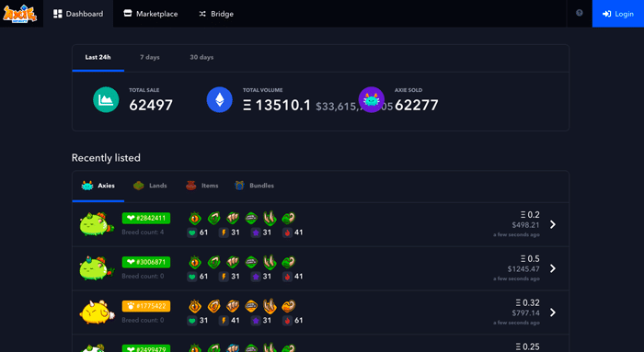Open Axie #2842411 thumbnail image
This screenshot has width=644, height=352.
(x=97, y=224)
